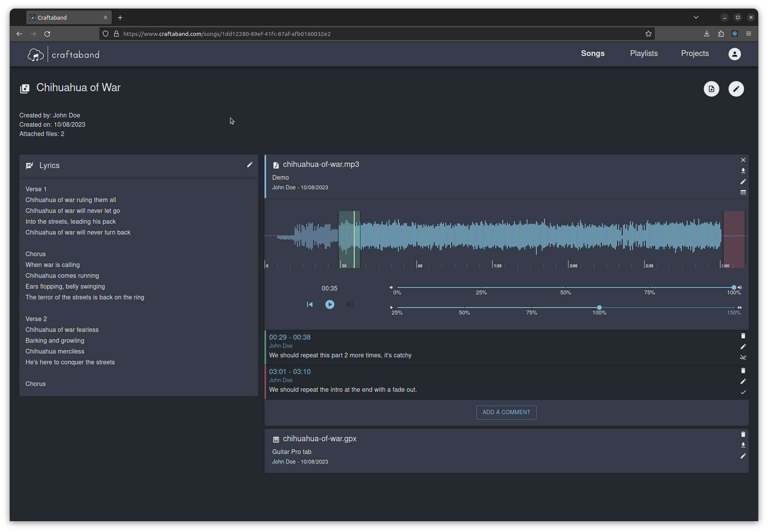
Task: Click the 03:01 - 03:10 timestamp link
Action: point(290,372)
